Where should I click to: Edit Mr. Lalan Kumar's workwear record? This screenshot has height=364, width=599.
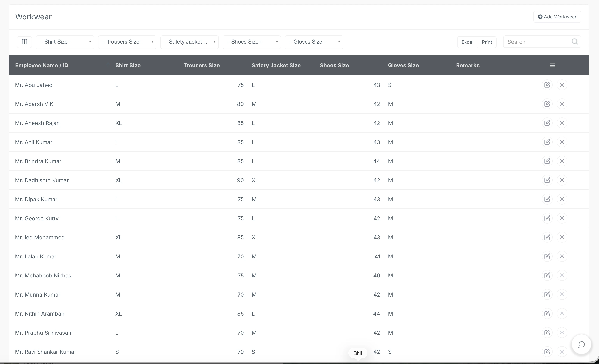click(547, 256)
